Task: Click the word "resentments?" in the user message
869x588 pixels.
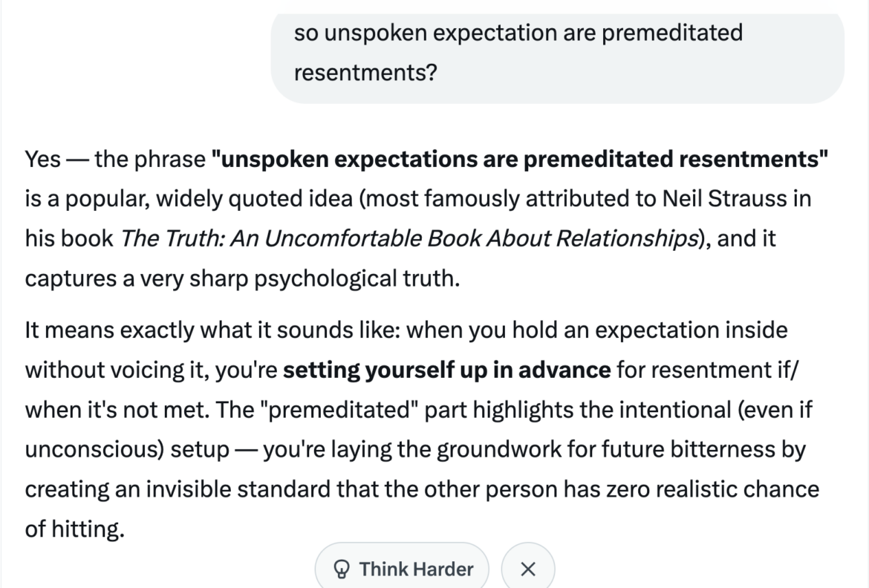Action: 365,74
